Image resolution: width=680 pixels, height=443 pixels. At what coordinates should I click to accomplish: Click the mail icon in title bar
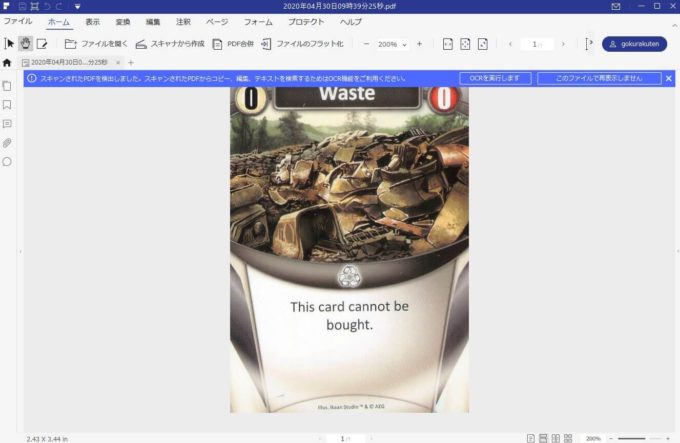pos(616,7)
